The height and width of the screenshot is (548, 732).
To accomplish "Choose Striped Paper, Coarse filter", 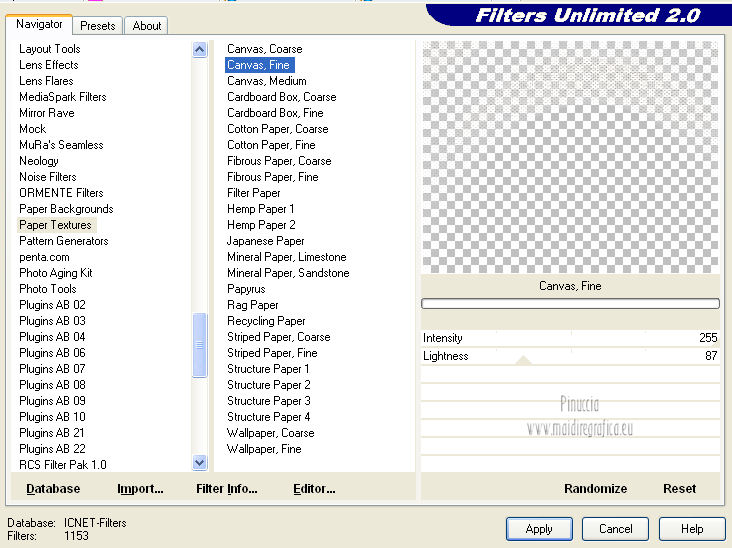I will click(279, 337).
